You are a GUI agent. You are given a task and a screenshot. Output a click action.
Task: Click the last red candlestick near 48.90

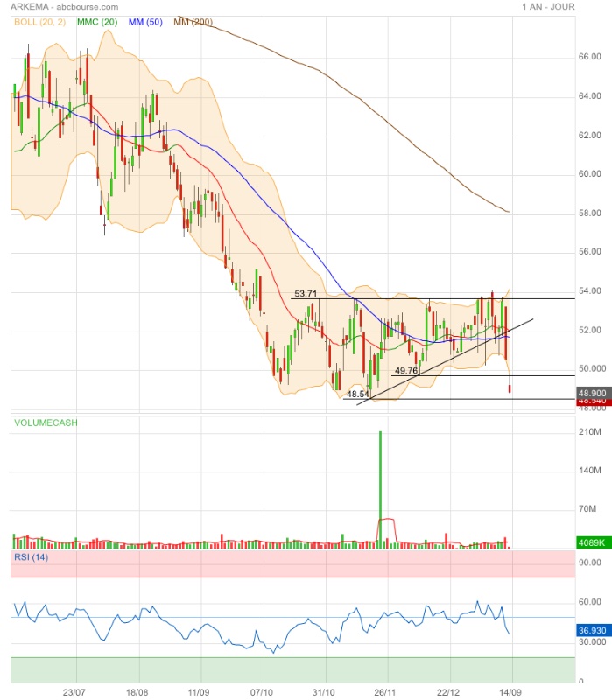510,388
